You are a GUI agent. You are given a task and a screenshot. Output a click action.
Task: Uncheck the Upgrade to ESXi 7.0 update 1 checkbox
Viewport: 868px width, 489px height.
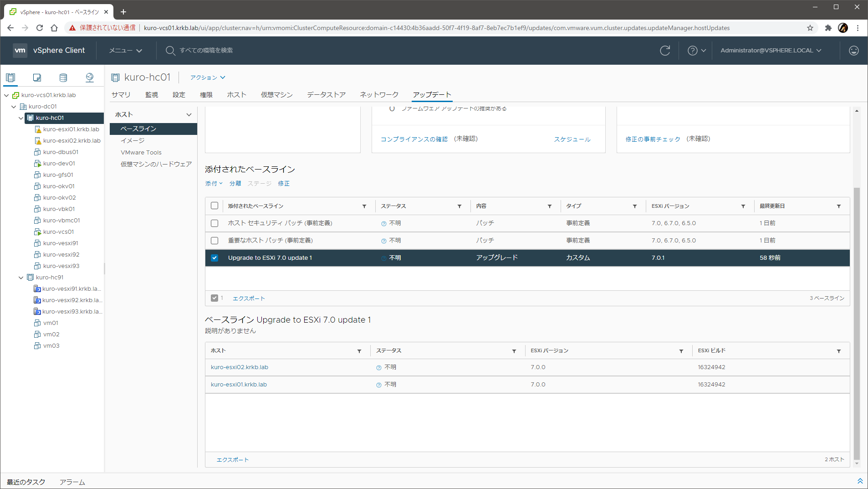coord(214,258)
